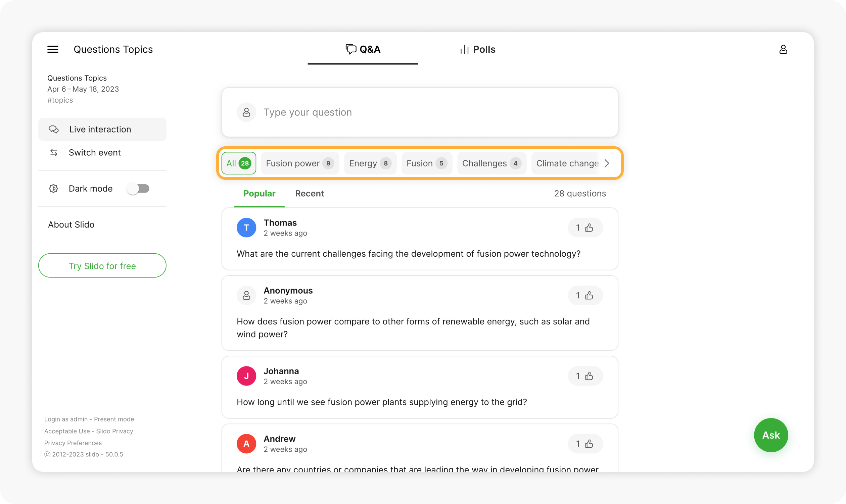This screenshot has height=504, width=846.
Task: Upvote Thomas's question
Action: (585, 228)
